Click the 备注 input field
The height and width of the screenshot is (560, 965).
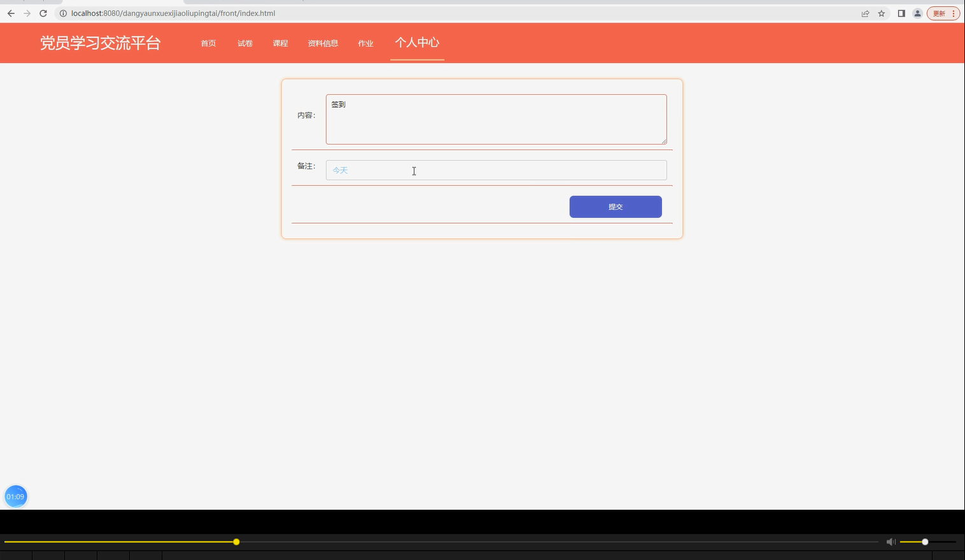click(497, 171)
